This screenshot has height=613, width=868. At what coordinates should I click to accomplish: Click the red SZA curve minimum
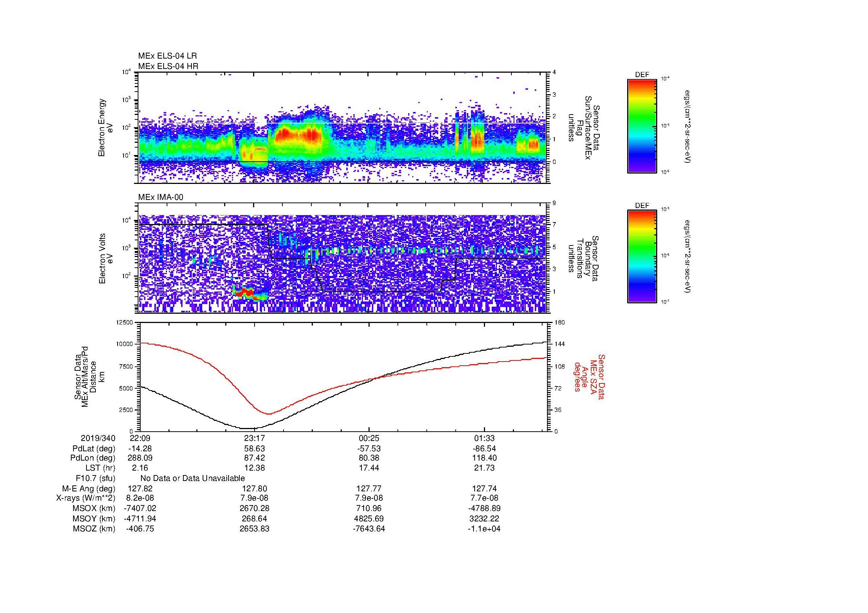pos(268,414)
